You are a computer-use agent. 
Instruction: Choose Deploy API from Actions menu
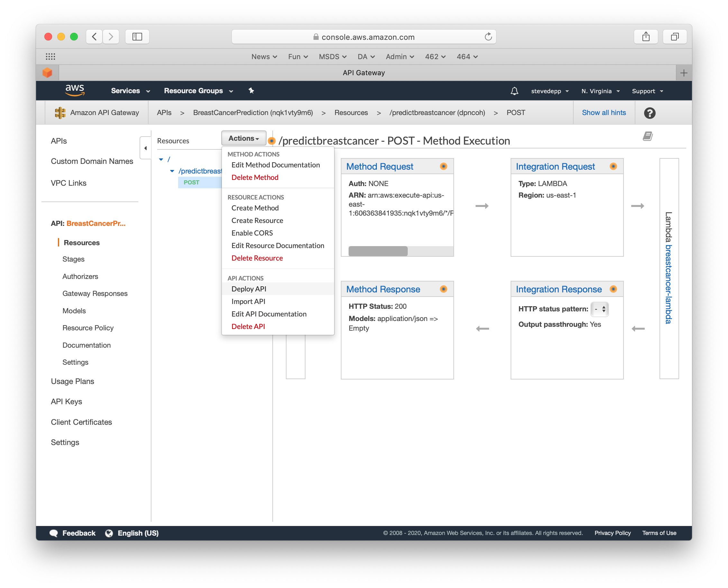coord(278,289)
